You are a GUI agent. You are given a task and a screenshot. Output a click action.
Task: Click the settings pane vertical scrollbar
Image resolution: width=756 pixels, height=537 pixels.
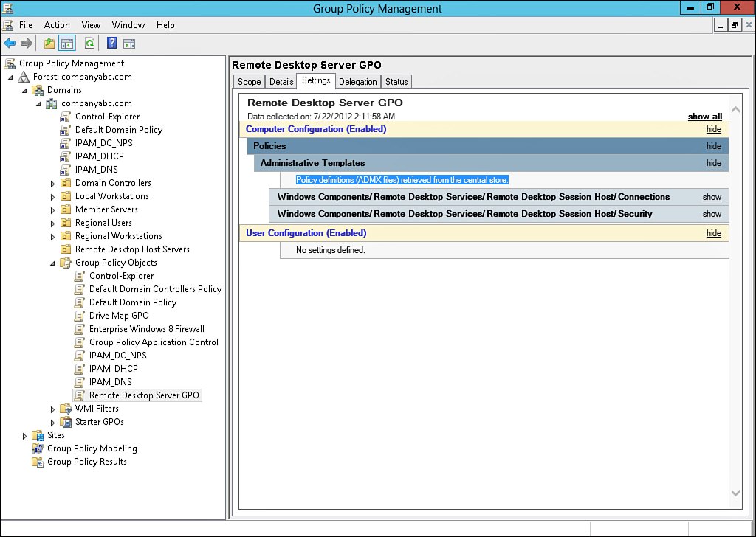(735, 295)
